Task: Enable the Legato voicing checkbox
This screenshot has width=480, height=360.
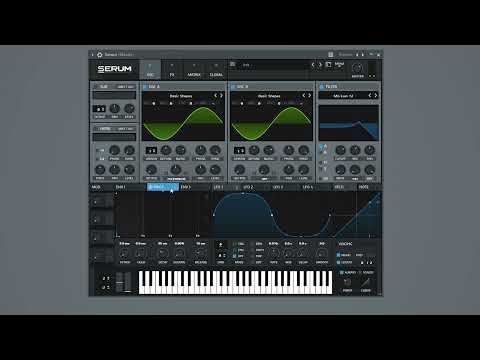Action: click(338, 262)
